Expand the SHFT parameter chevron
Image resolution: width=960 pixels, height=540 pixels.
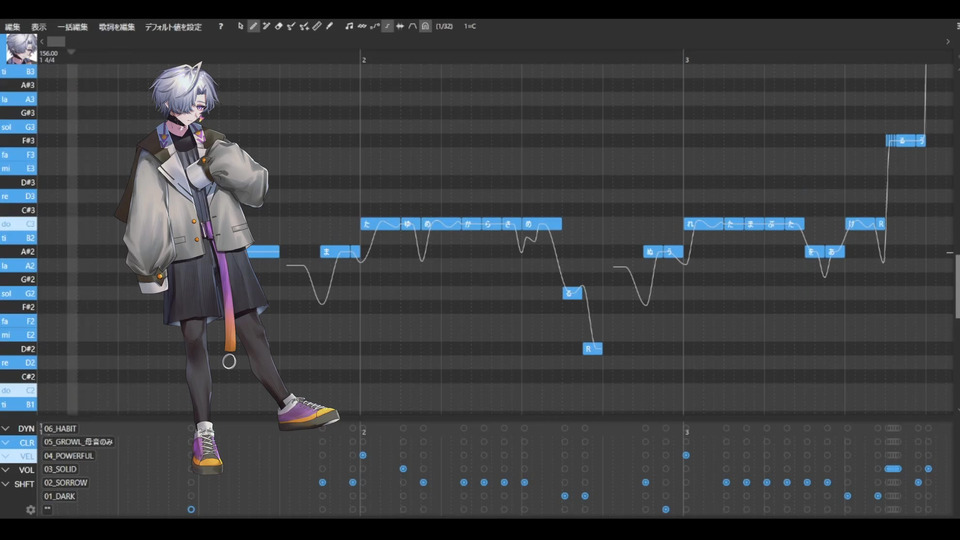pos(6,484)
